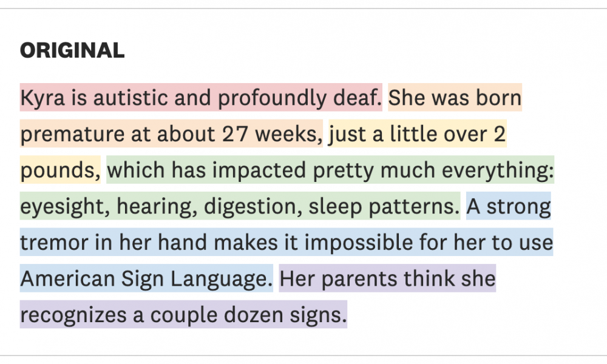
Task: Click green text 'which has impacted pretty much everything:'
Action: click(x=330, y=170)
